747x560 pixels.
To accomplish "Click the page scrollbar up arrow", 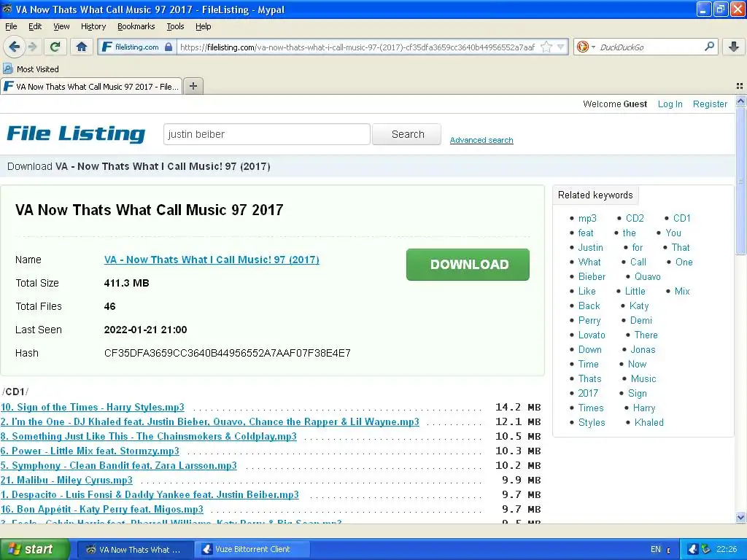I will 740,101.
